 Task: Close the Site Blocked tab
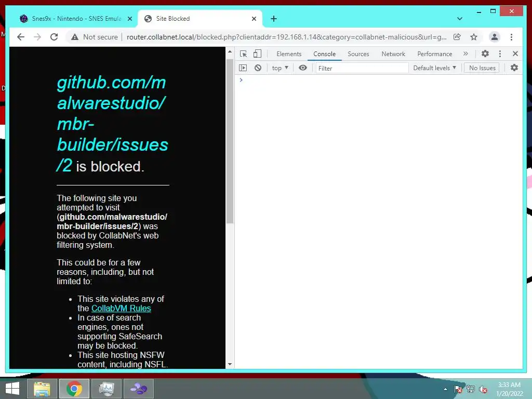coord(254,19)
